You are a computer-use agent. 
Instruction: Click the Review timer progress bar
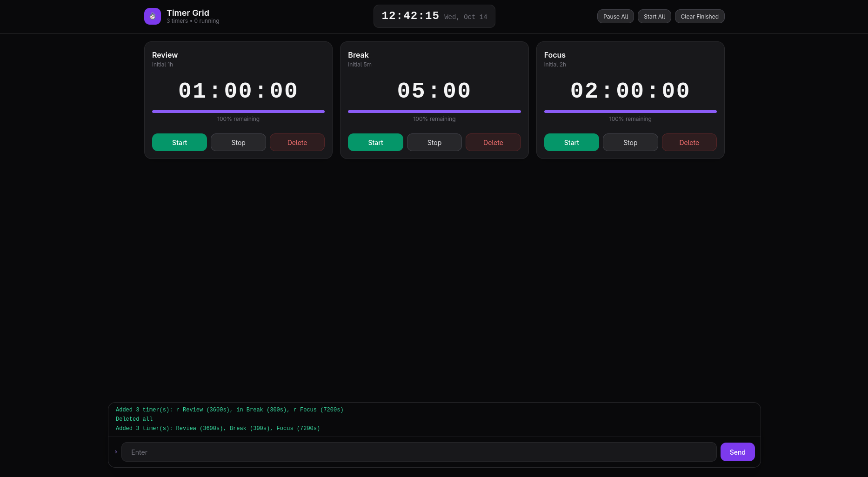(238, 112)
